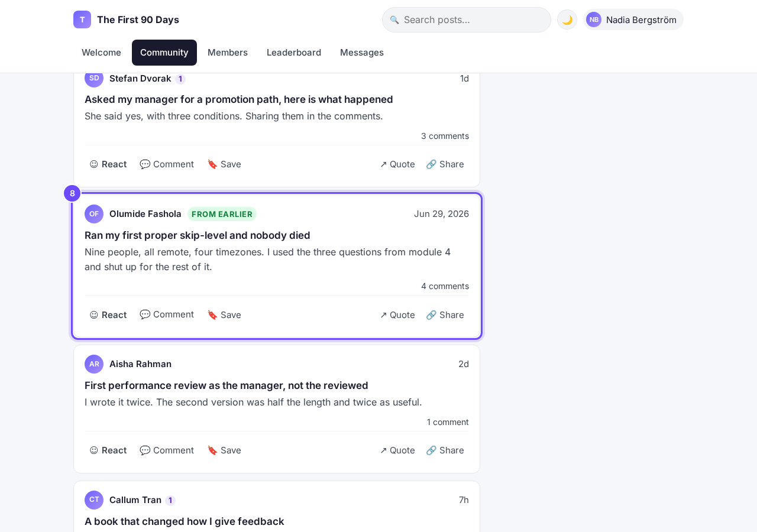View the 4 comments on Olumide's post
The width and height of the screenshot is (757, 532).
pos(445,286)
